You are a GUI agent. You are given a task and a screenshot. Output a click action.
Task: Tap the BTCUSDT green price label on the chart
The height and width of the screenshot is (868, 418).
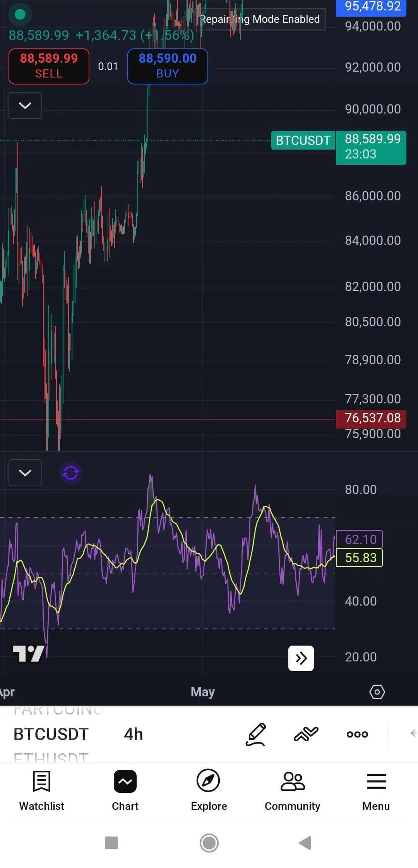303,140
